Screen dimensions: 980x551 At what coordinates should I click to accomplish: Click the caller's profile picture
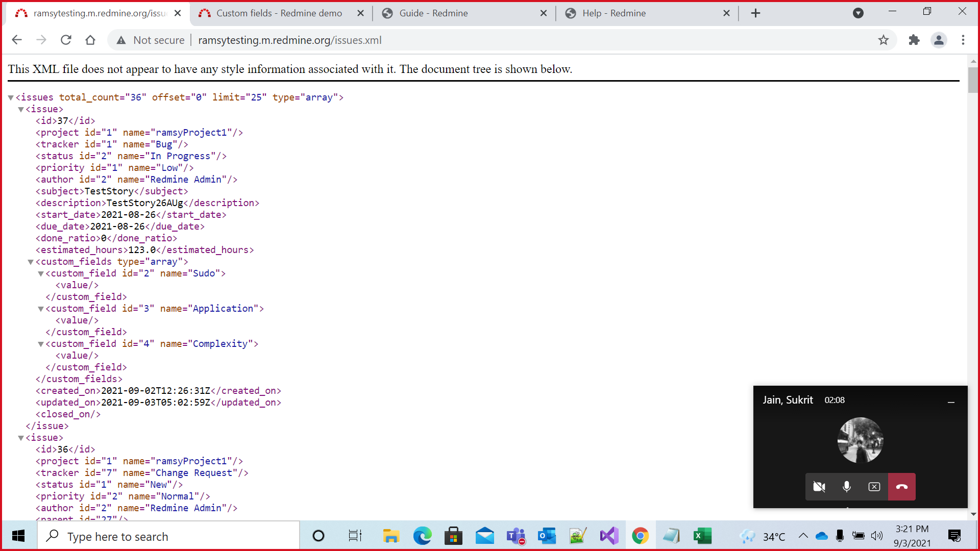pyautogui.click(x=861, y=440)
